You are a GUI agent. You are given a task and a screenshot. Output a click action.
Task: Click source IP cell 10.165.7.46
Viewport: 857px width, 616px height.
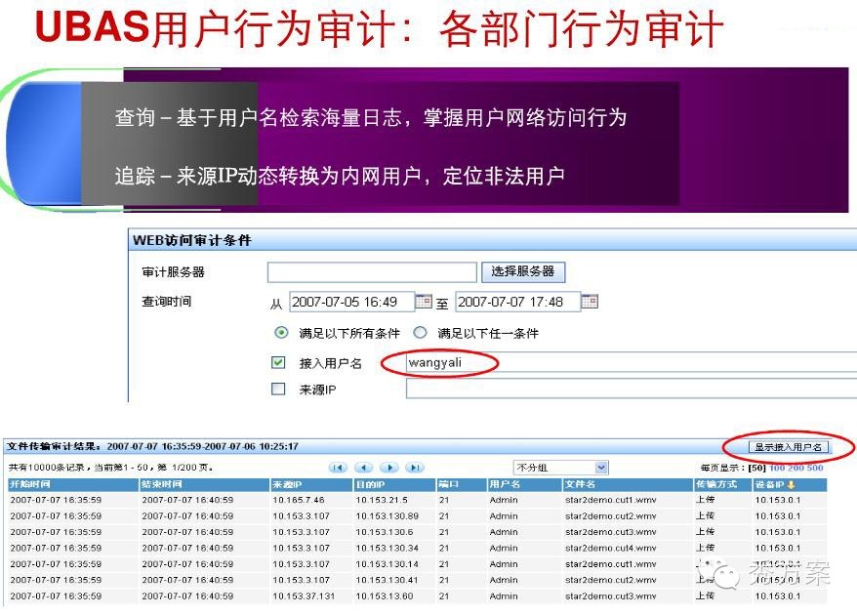pyautogui.click(x=299, y=500)
